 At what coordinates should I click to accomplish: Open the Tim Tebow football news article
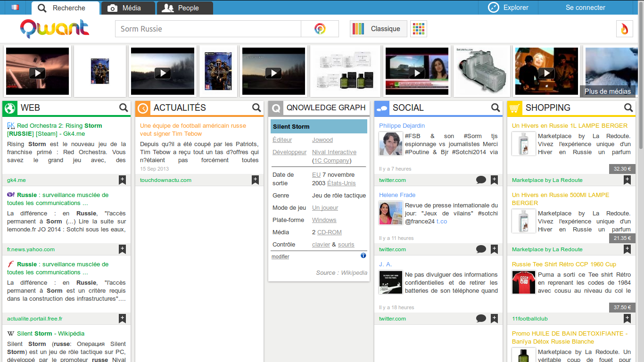(x=193, y=130)
